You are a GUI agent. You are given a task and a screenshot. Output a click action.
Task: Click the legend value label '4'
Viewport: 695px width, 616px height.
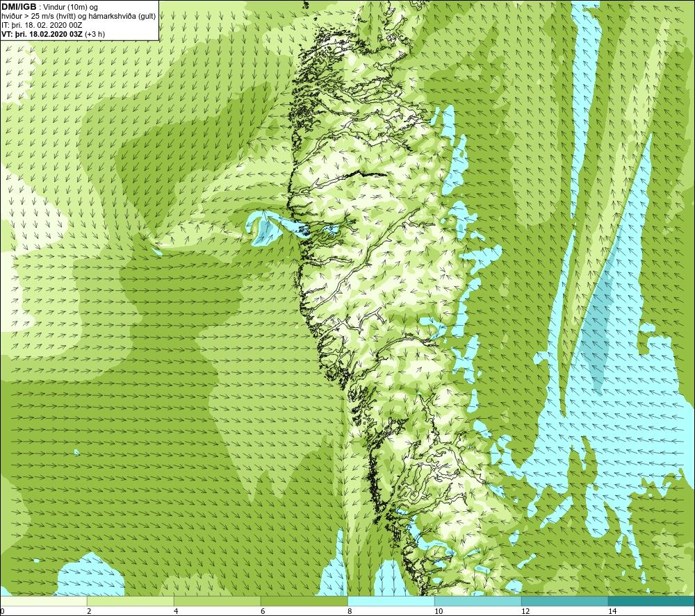tap(176, 611)
